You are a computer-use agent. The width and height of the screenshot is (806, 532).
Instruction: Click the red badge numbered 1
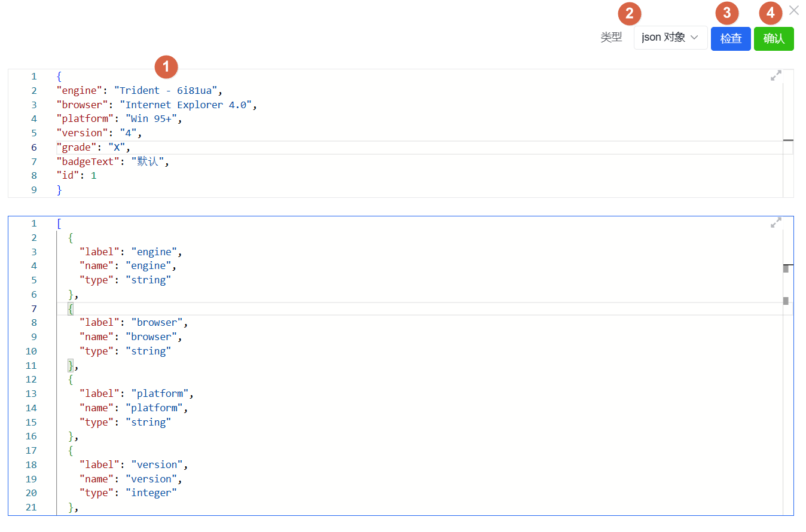click(x=166, y=66)
